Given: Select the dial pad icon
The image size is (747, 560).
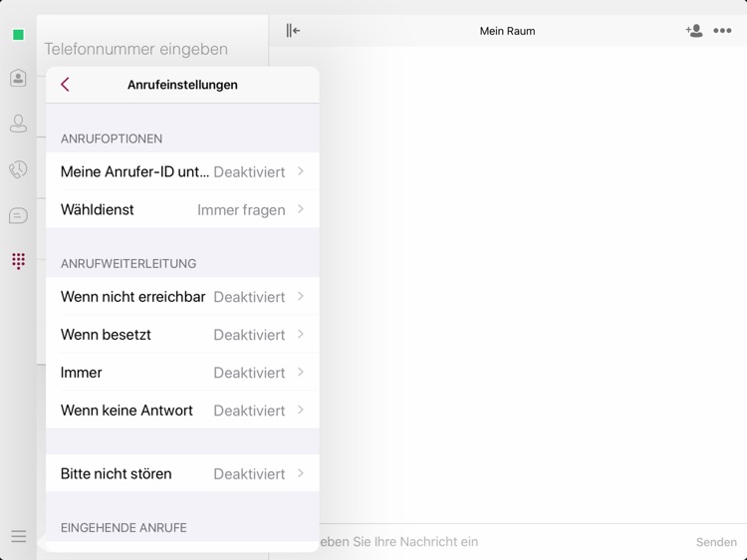Looking at the screenshot, I should click(18, 261).
